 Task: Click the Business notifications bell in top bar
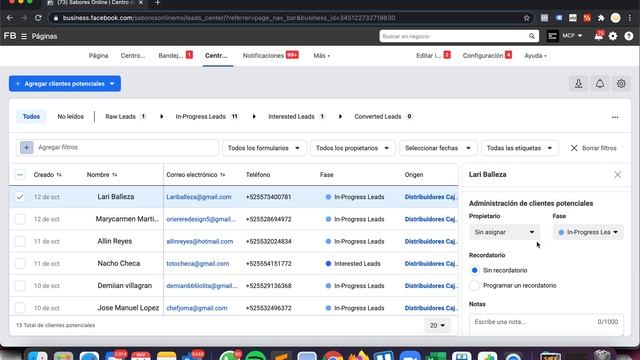pyautogui.click(x=599, y=36)
